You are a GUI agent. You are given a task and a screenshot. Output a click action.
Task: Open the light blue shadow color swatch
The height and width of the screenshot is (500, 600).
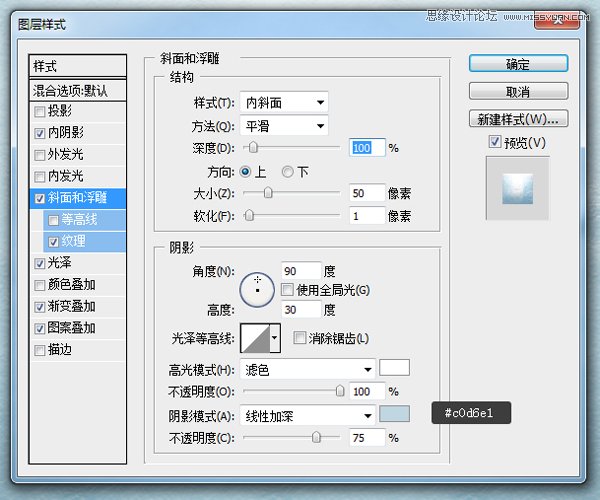(x=394, y=414)
